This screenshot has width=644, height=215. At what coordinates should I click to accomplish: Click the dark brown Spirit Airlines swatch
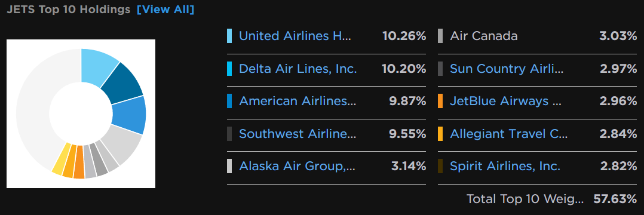[440, 166]
